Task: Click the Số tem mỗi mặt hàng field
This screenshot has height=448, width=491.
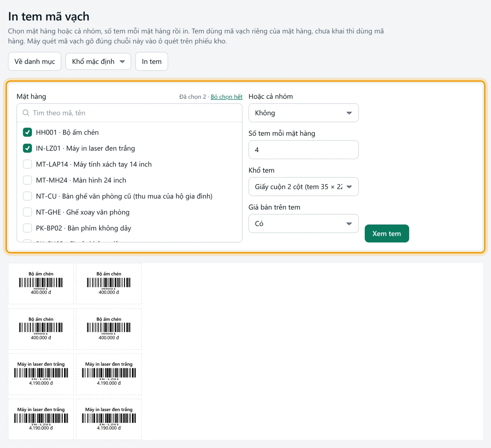Action: pyautogui.click(x=303, y=150)
